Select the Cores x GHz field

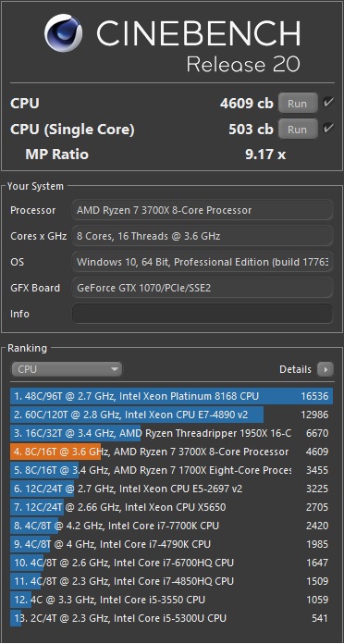[x=203, y=236]
